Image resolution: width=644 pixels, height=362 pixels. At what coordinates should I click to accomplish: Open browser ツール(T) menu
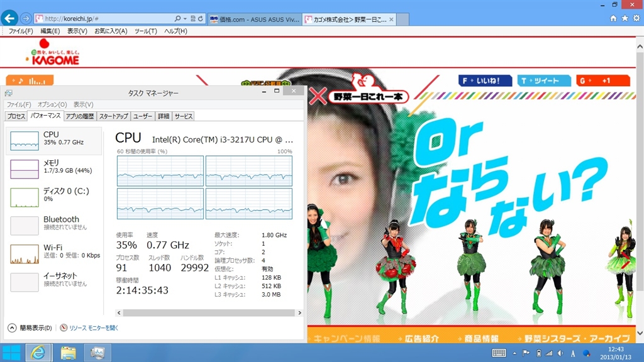click(146, 31)
